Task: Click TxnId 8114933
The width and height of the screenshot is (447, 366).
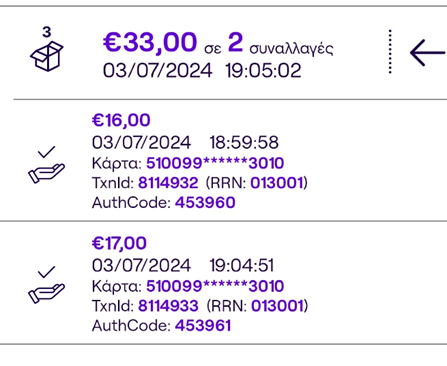Action: pyautogui.click(x=168, y=306)
